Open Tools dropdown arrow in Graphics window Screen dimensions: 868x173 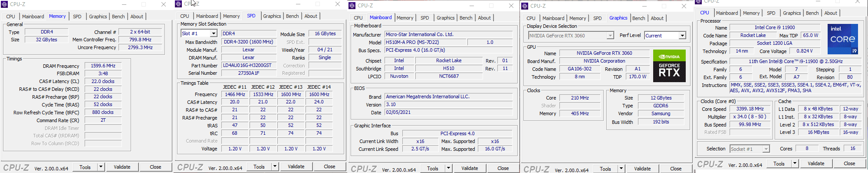tap(621, 169)
